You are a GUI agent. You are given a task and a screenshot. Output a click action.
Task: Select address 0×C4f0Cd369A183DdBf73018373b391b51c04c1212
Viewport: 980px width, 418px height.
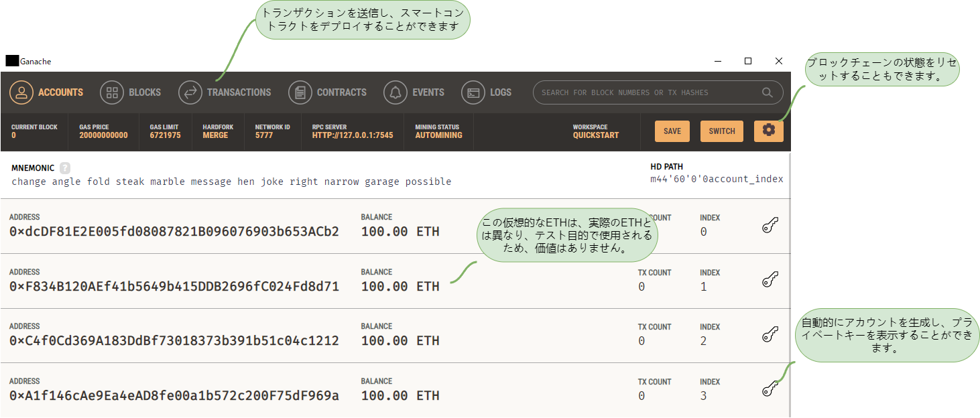(174, 341)
